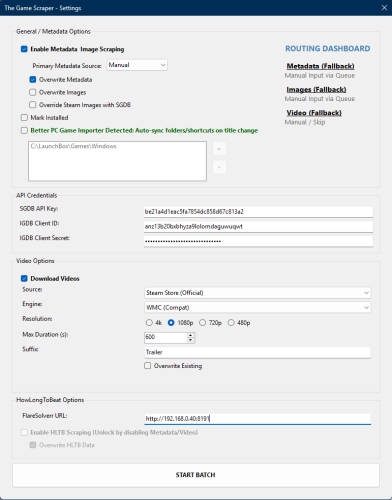Toggle Download Videos checkbox
The image size is (392, 500).
(x=24, y=279)
